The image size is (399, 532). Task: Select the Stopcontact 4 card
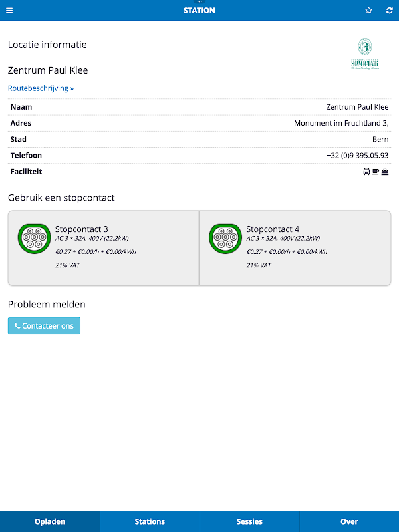(x=295, y=248)
